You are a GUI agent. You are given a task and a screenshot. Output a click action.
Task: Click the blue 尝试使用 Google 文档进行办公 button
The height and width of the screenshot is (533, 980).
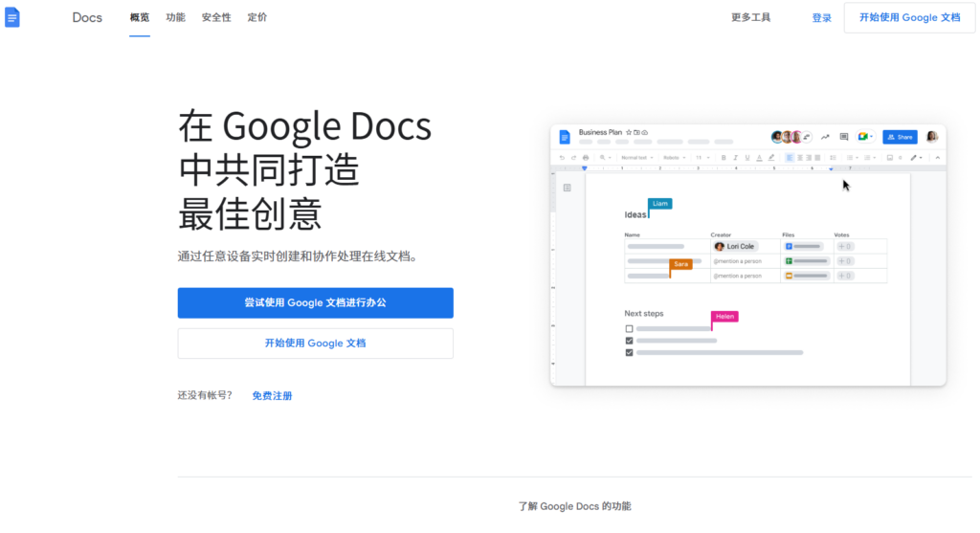[x=315, y=302]
